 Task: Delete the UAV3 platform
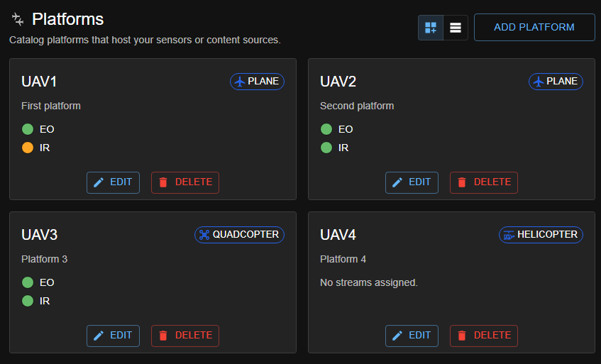tap(185, 336)
